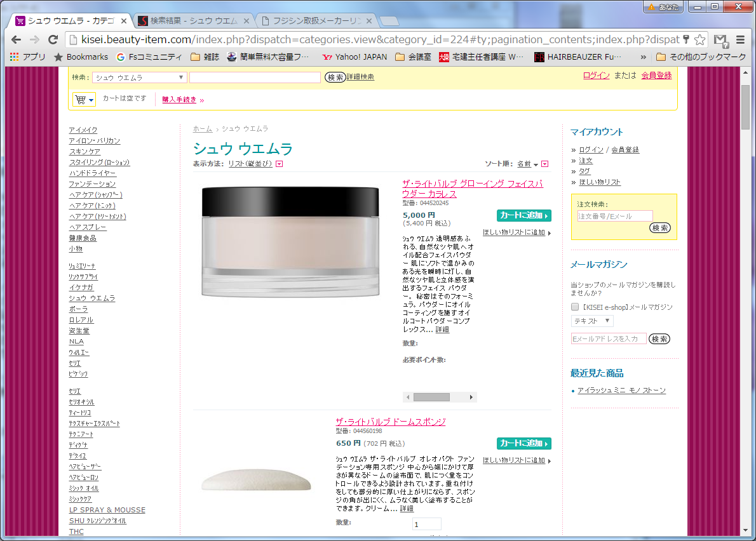Screen dimensions: 756x541
Task: Open the face powder jar product image
Action: (290, 243)
